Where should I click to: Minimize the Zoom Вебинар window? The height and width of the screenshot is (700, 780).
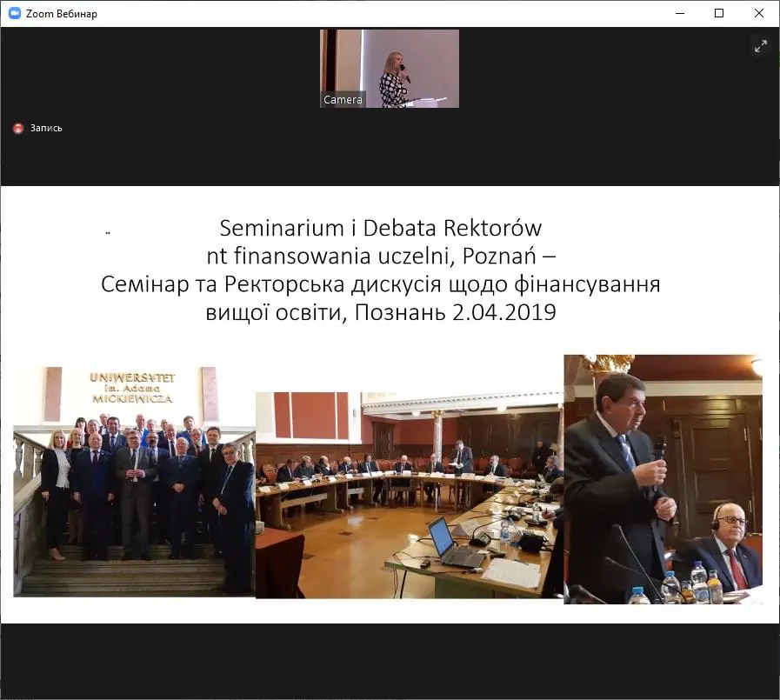[680, 13]
